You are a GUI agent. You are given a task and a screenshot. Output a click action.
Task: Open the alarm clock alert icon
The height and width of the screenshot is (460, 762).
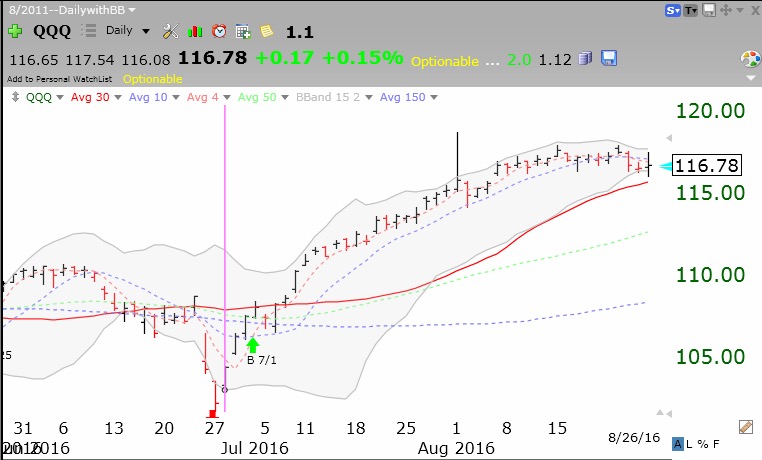pyautogui.click(x=219, y=31)
